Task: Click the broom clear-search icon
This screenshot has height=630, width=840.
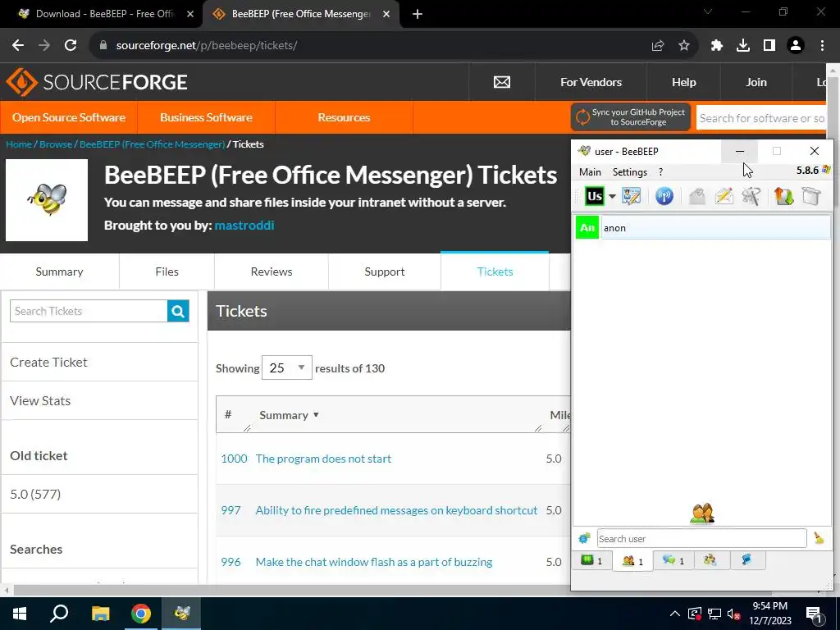Action: (x=819, y=538)
